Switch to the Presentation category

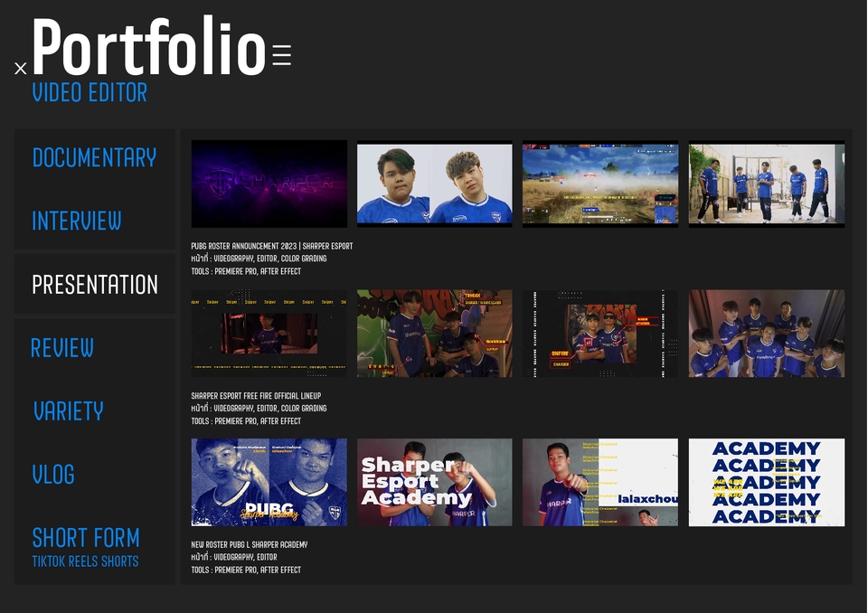click(x=95, y=285)
